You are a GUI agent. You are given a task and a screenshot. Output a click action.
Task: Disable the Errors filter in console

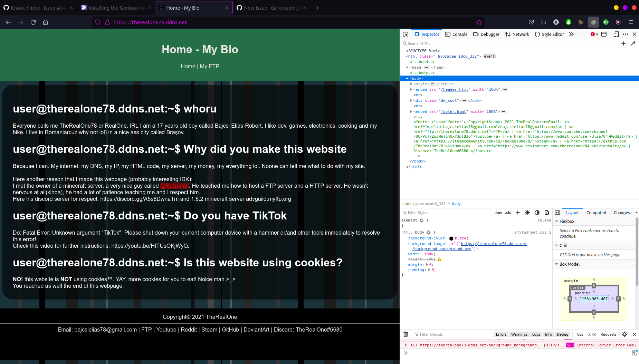pos(501,334)
